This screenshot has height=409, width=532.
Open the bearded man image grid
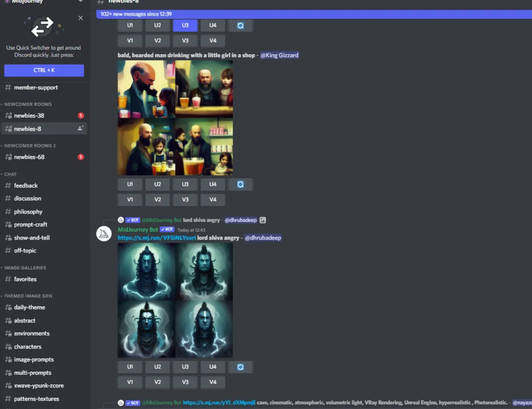(175, 118)
